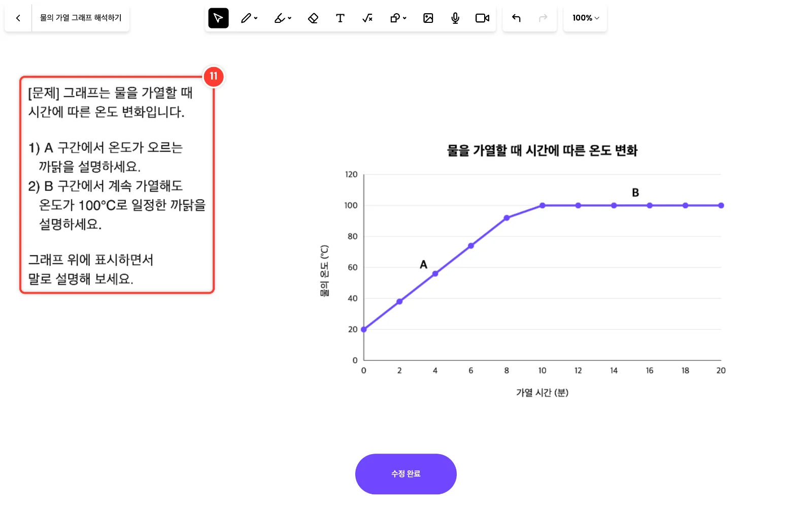Select the shapes tool
Image resolution: width=812 pixels, height=508 pixels.
pos(395,18)
